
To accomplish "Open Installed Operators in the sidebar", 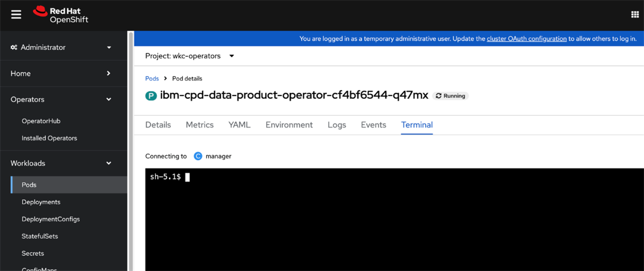I will pyautogui.click(x=49, y=138).
